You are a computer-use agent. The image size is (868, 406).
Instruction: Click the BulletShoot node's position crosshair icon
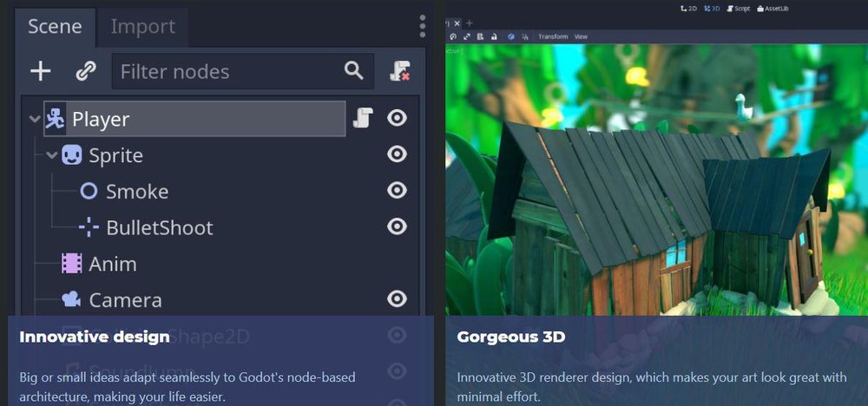point(89,227)
